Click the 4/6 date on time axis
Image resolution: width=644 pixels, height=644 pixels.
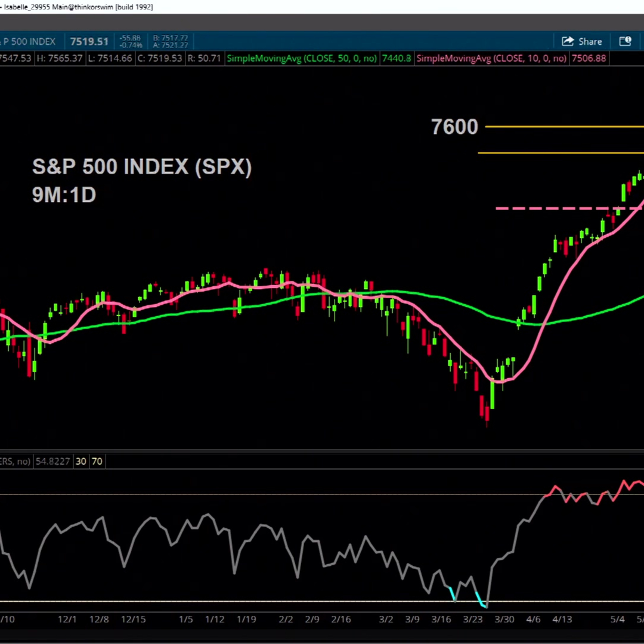pyautogui.click(x=533, y=619)
